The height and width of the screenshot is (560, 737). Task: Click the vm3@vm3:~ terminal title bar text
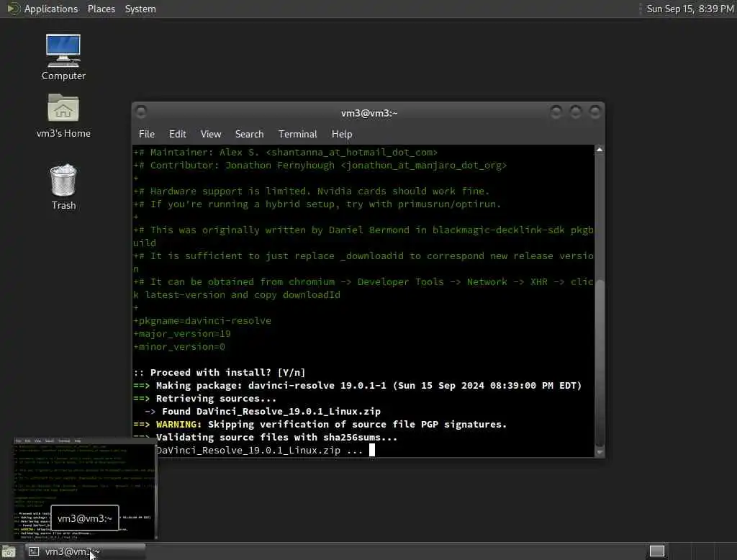click(x=369, y=113)
